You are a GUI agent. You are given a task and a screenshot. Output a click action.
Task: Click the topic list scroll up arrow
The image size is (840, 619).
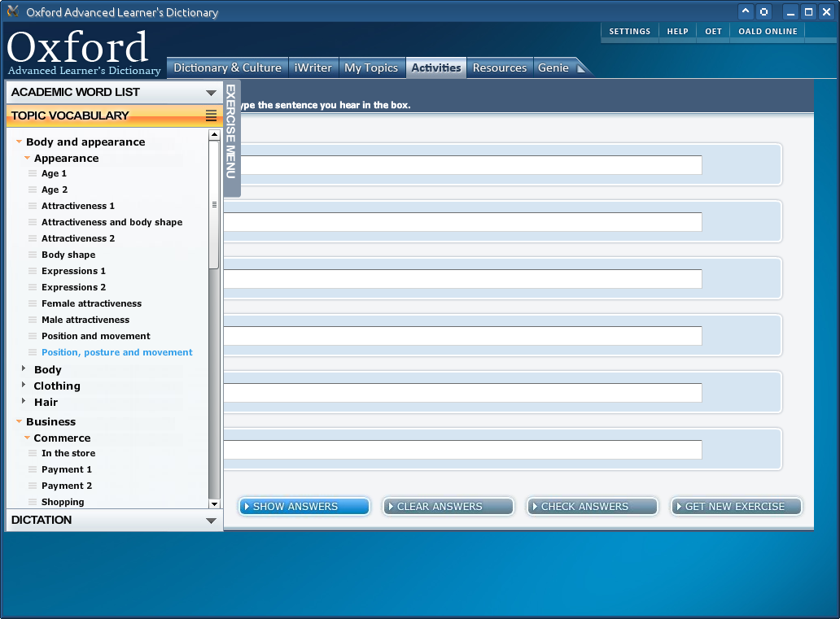tap(214, 135)
